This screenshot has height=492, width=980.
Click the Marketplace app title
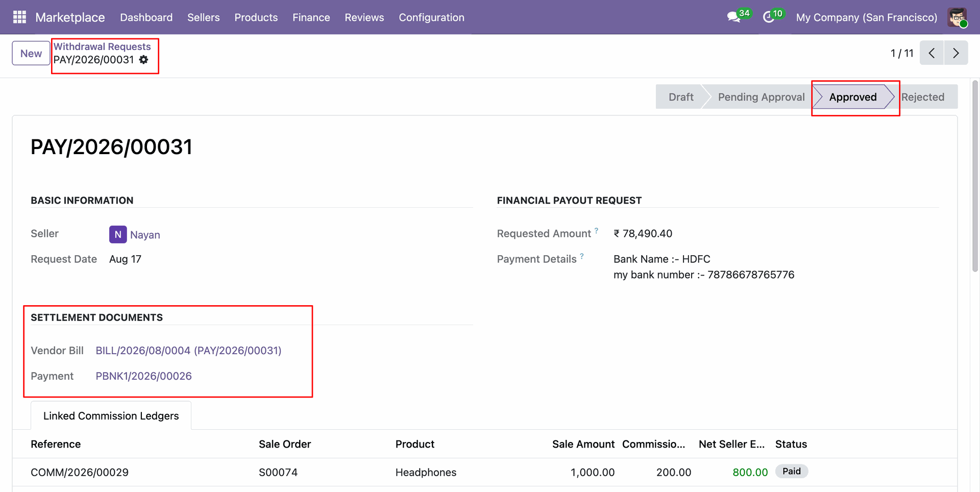70,17
